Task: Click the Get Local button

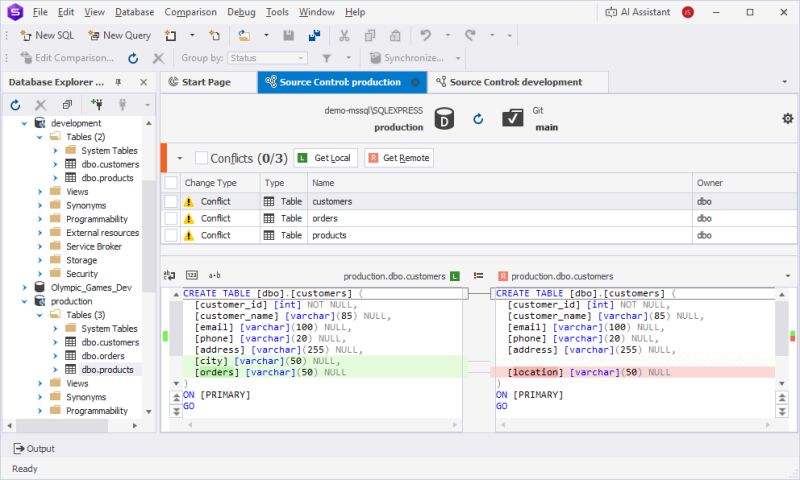Action: pyautogui.click(x=326, y=158)
